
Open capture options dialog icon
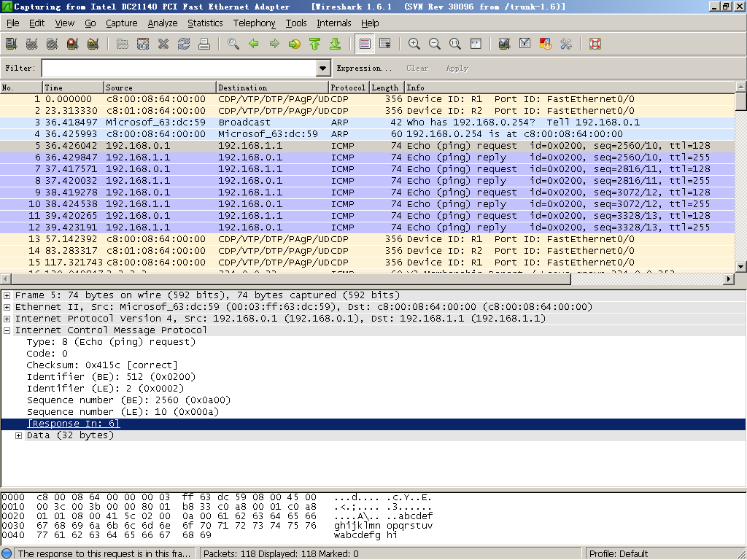pyautogui.click(x=32, y=44)
